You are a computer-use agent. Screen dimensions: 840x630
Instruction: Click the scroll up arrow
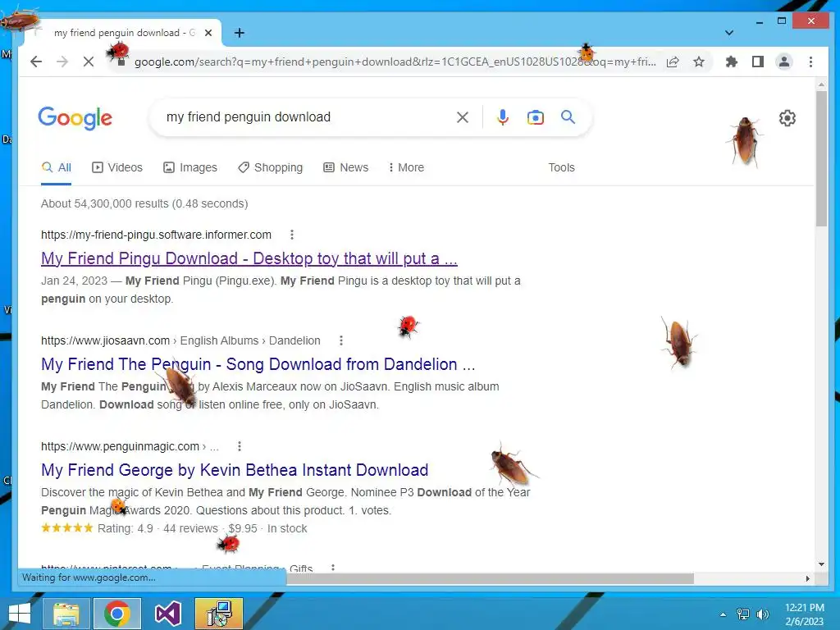coord(821,84)
